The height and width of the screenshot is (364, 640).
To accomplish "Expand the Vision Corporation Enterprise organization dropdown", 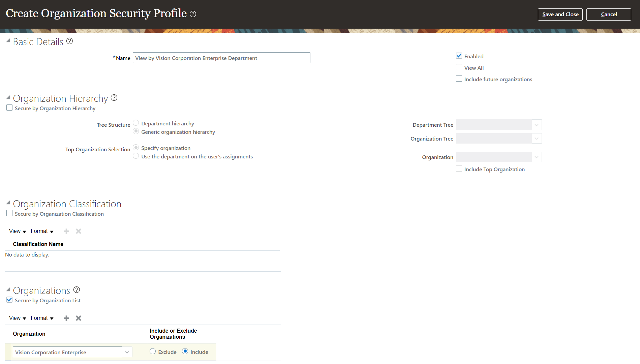I will coord(127,352).
